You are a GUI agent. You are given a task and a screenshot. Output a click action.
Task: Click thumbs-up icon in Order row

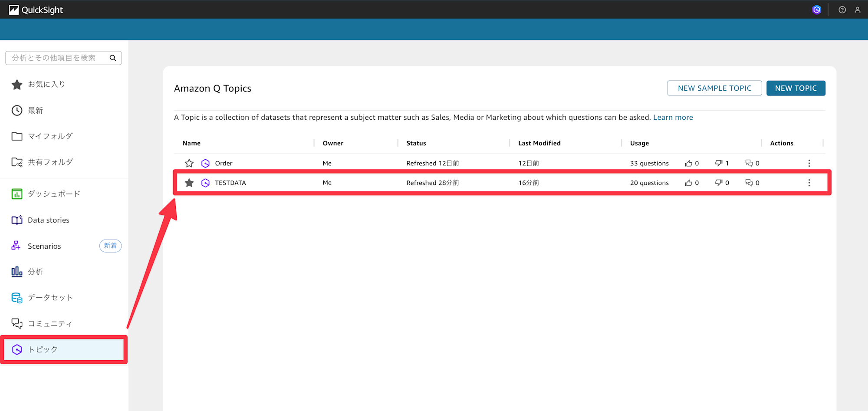click(x=688, y=163)
